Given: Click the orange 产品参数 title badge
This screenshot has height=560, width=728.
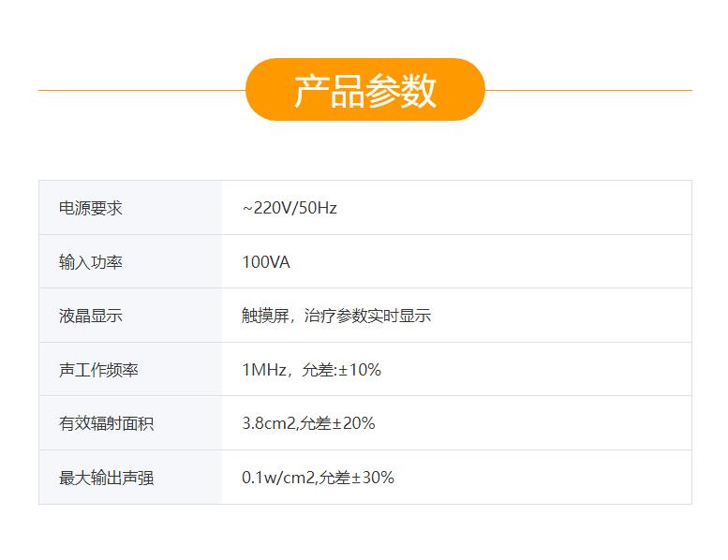Looking at the screenshot, I should (x=364, y=90).
